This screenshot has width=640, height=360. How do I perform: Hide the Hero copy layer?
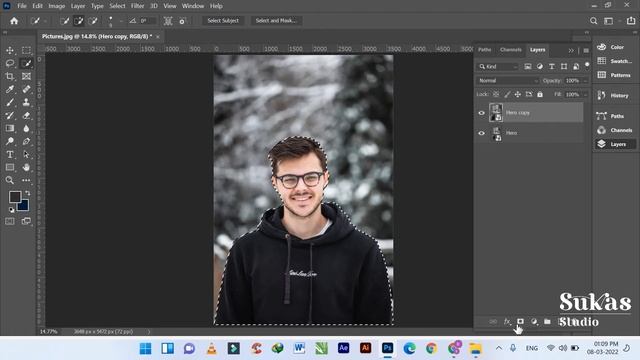click(481, 113)
